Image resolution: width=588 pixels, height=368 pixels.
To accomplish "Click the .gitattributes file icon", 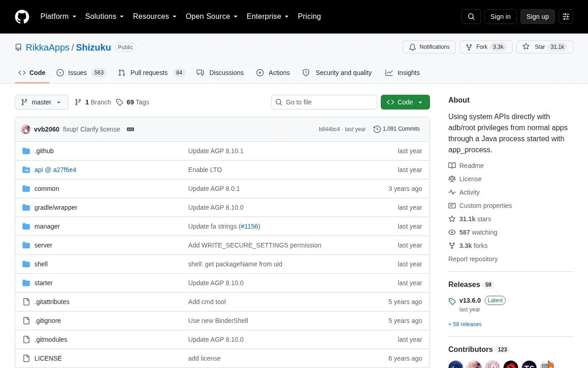I will (x=26, y=302).
